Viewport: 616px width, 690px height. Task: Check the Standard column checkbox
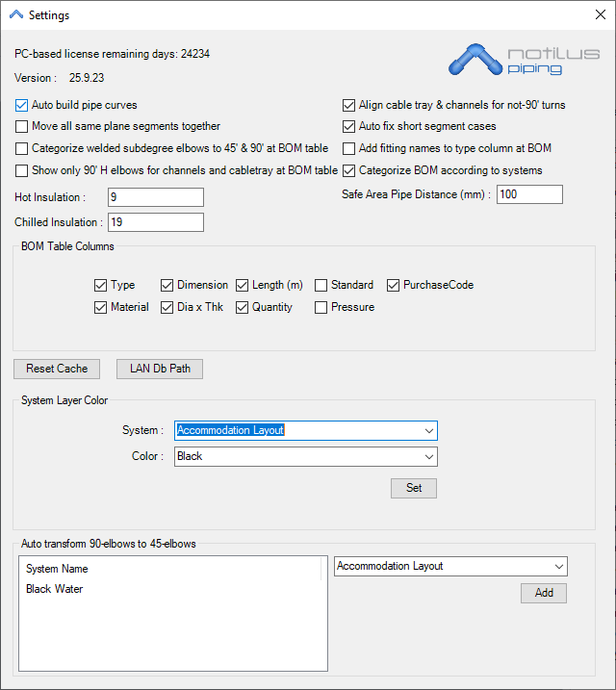pos(321,285)
